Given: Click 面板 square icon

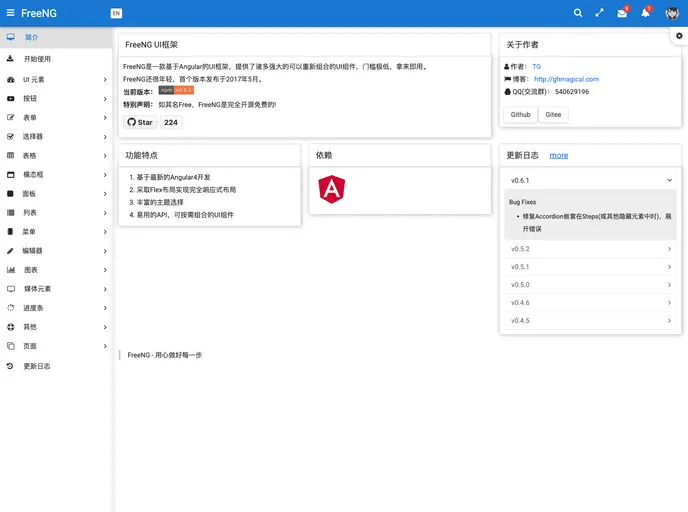Looking at the screenshot, I should pyautogui.click(x=11, y=193).
